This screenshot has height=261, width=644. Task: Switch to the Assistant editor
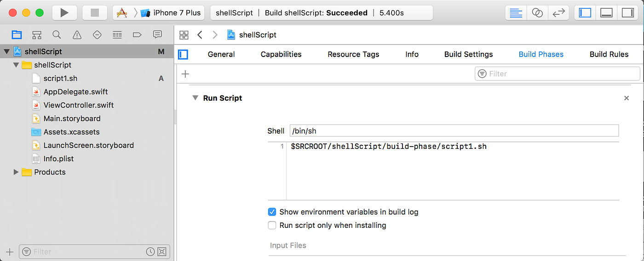click(x=537, y=13)
